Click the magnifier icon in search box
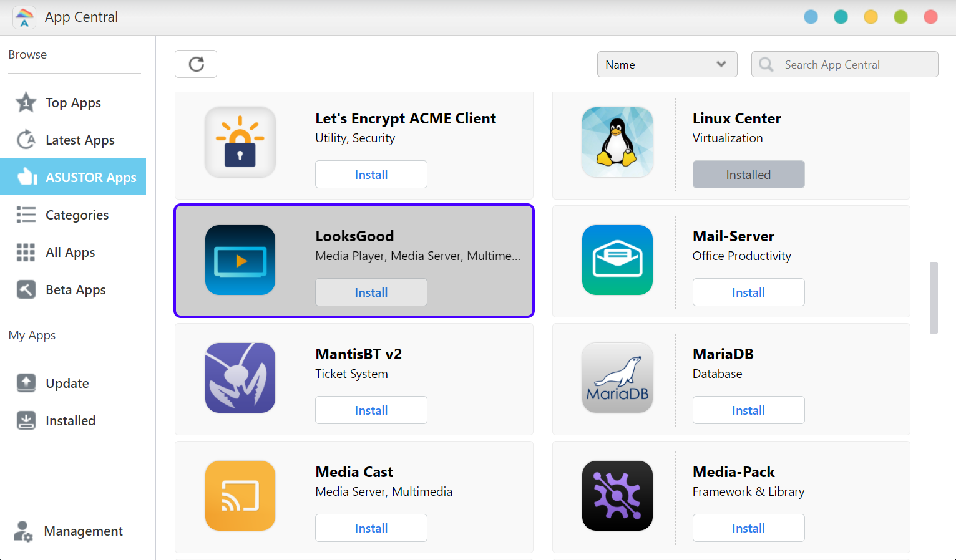The image size is (956, 560). pos(766,64)
